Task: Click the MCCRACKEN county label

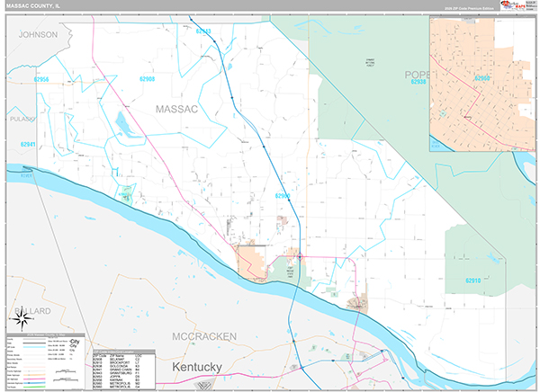Action: coord(204,336)
